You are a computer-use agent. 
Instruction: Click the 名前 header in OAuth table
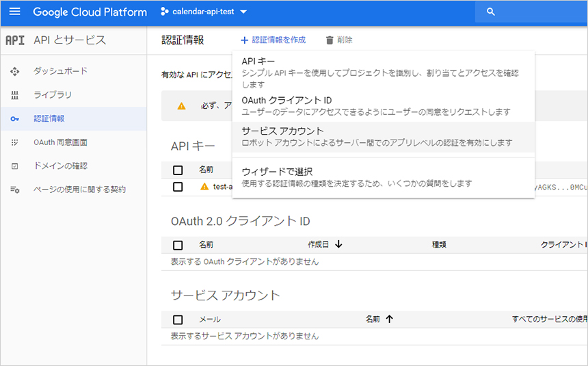pyautogui.click(x=206, y=245)
